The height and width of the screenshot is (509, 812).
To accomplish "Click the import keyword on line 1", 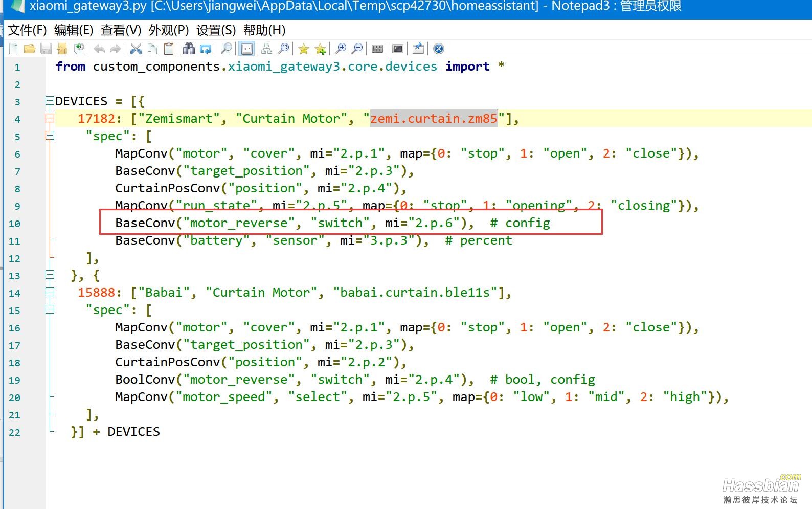I will tap(467, 67).
